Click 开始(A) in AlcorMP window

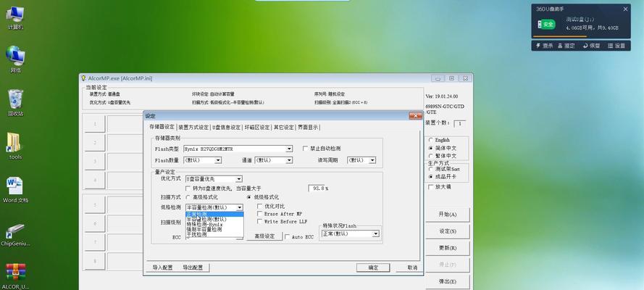point(447,215)
